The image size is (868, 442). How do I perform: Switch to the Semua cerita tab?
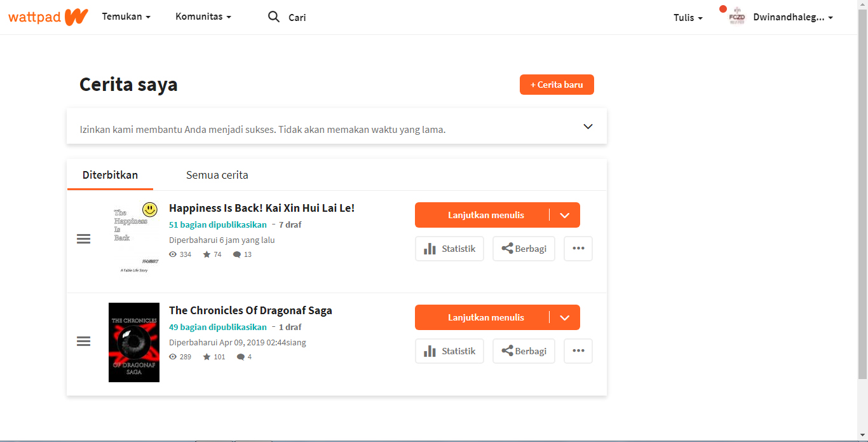point(217,174)
